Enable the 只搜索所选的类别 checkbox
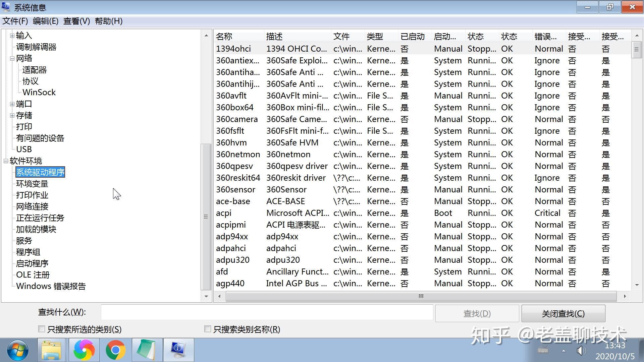This screenshot has width=644, height=362. click(41, 329)
